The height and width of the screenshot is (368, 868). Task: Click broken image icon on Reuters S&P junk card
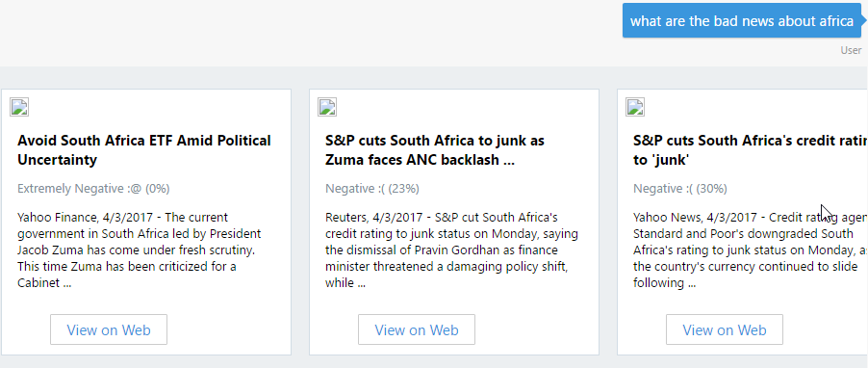(x=327, y=107)
